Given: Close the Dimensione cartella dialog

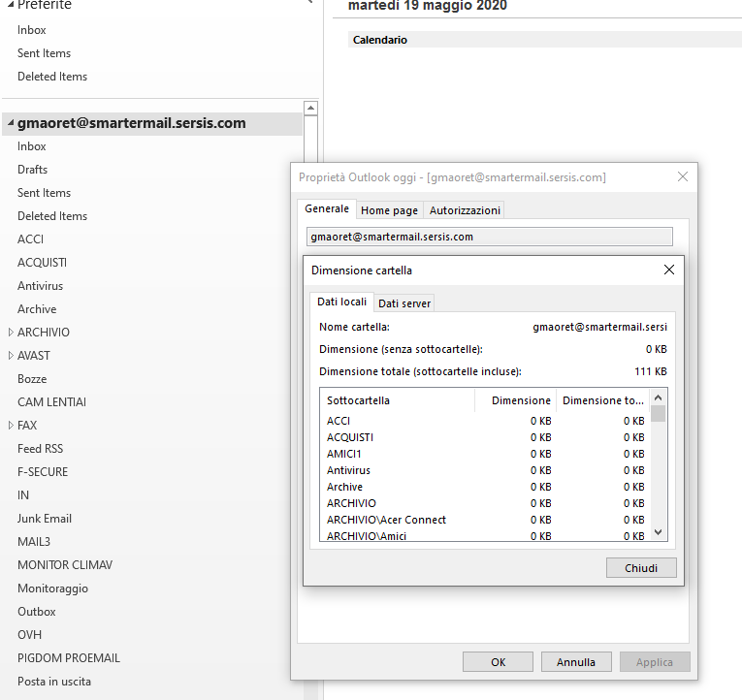Looking at the screenshot, I should [668, 270].
